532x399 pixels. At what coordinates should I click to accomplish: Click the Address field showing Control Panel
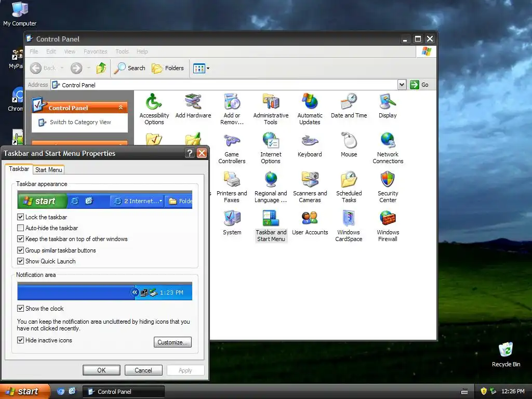pos(224,85)
